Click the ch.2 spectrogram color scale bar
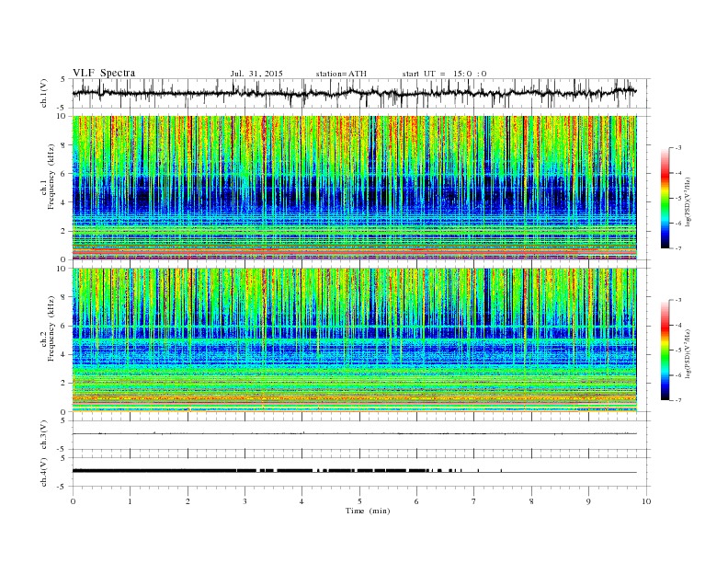Viewport: 728px width, 563px height. click(665, 350)
